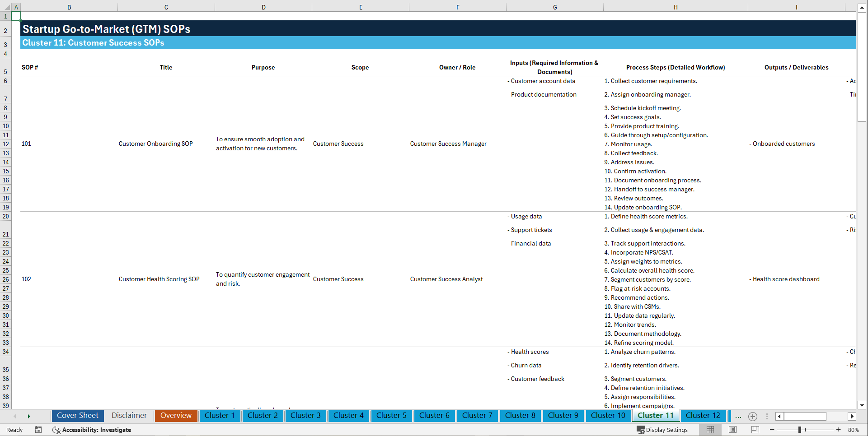Click the 80% zoom level indicator
Screen dimensions: 868x436
(854, 430)
